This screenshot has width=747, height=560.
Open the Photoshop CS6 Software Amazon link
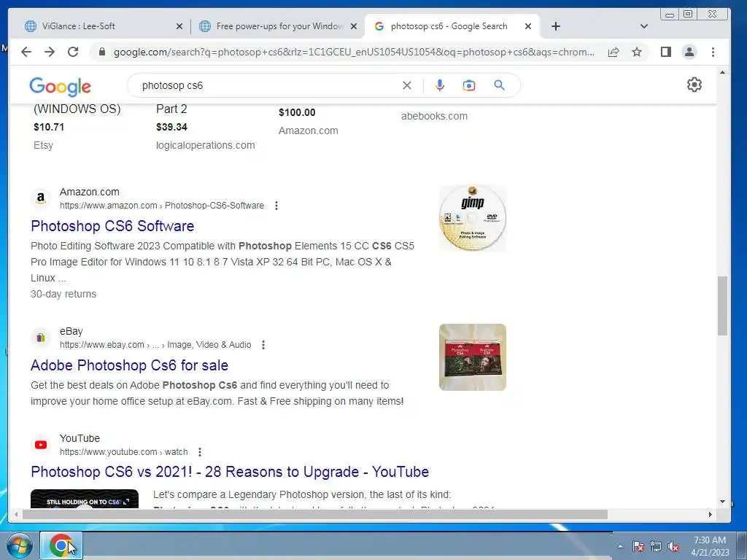click(112, 226)
